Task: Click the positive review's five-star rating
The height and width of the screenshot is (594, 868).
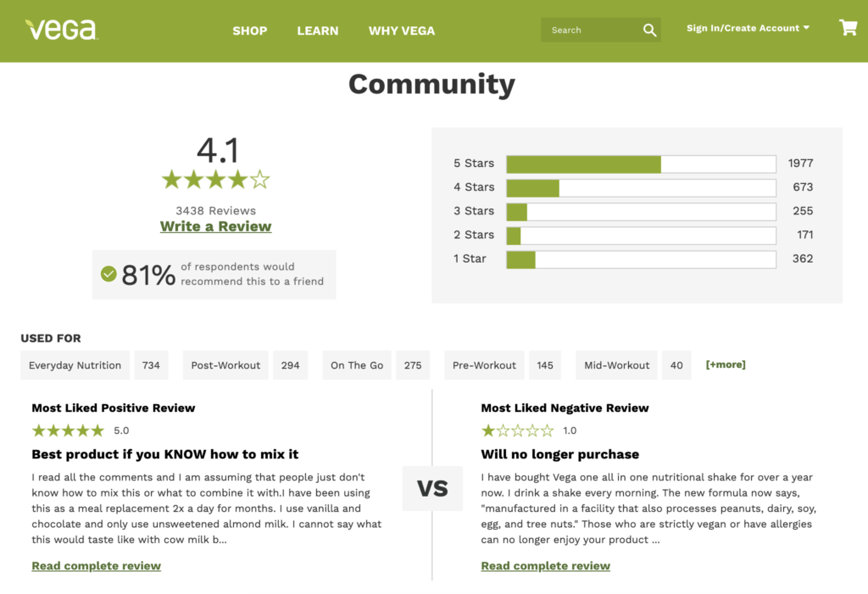Action: pos(68,430)
